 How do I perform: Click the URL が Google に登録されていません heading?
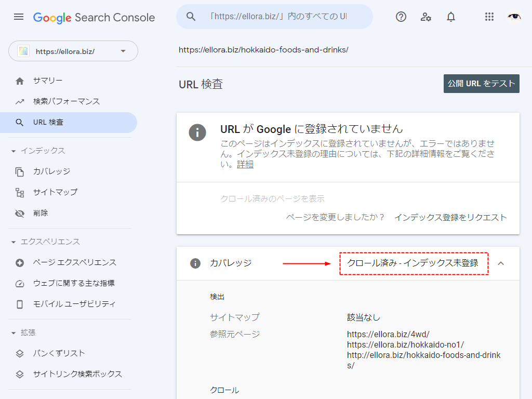click(x=312, y=129)
